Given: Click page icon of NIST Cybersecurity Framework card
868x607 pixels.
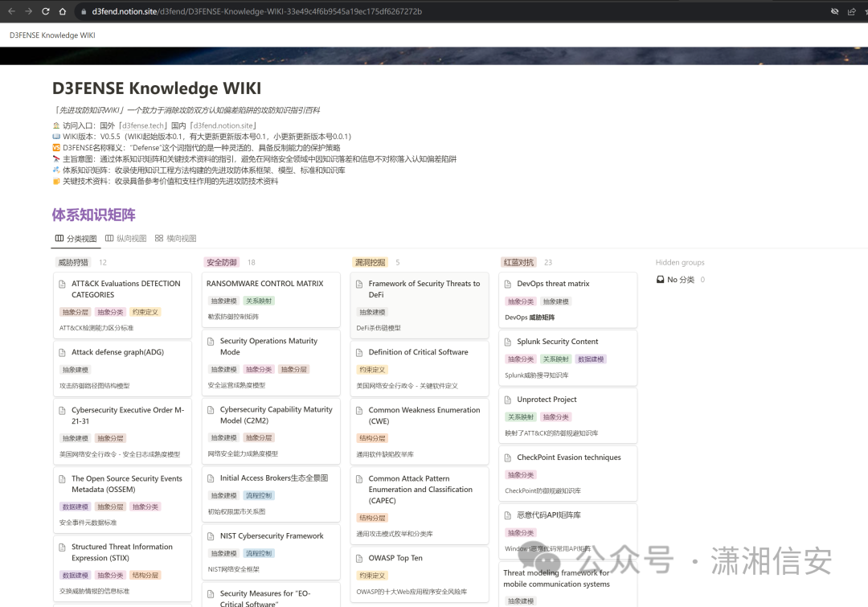Looking at the screenshot, I should (211, 537).
